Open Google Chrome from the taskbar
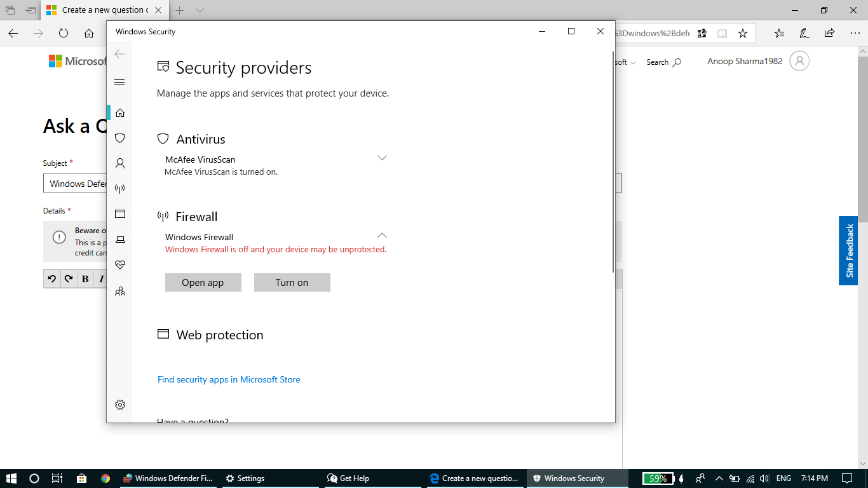868x488 pixels. 105,478
